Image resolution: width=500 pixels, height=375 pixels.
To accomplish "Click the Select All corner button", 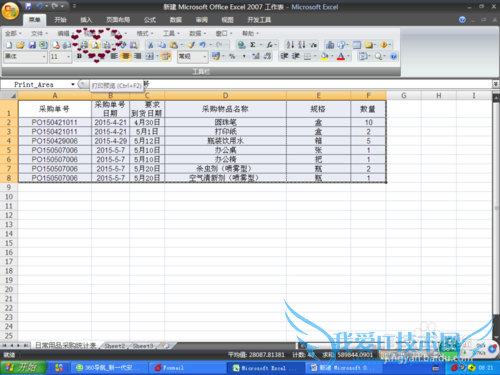I will tap(9, 96).
